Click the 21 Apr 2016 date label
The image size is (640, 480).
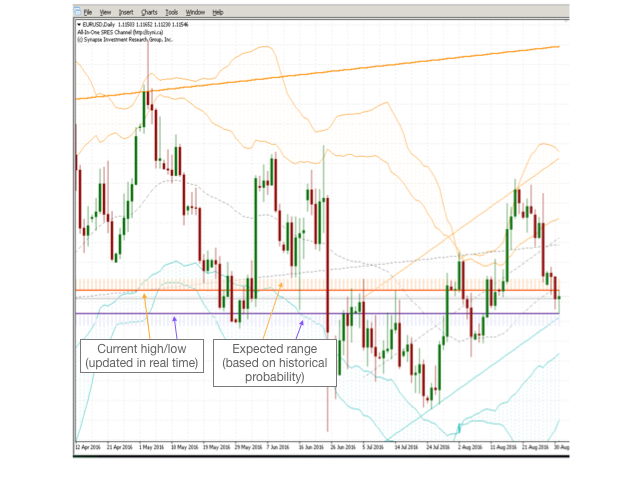point(120,447)
